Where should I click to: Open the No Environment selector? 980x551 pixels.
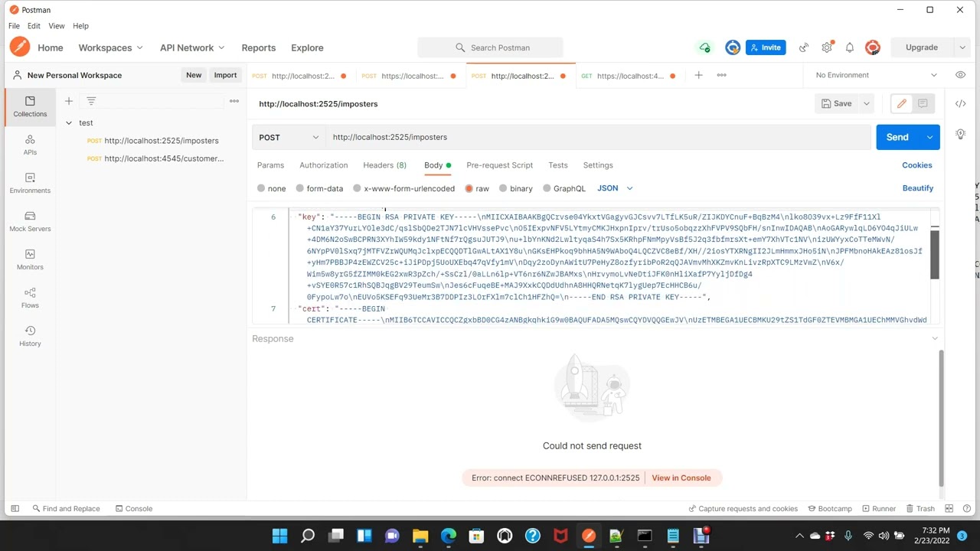coord(877,75)
